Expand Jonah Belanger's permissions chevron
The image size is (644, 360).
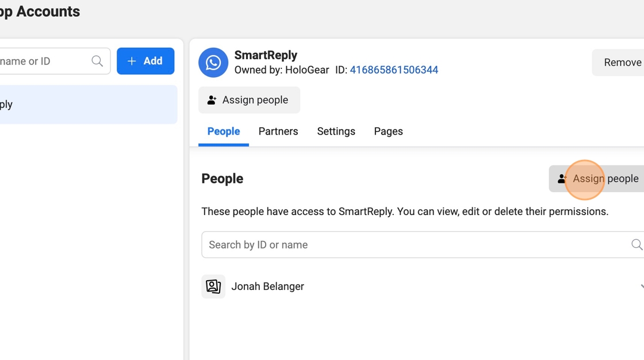(x=642, y=286)
